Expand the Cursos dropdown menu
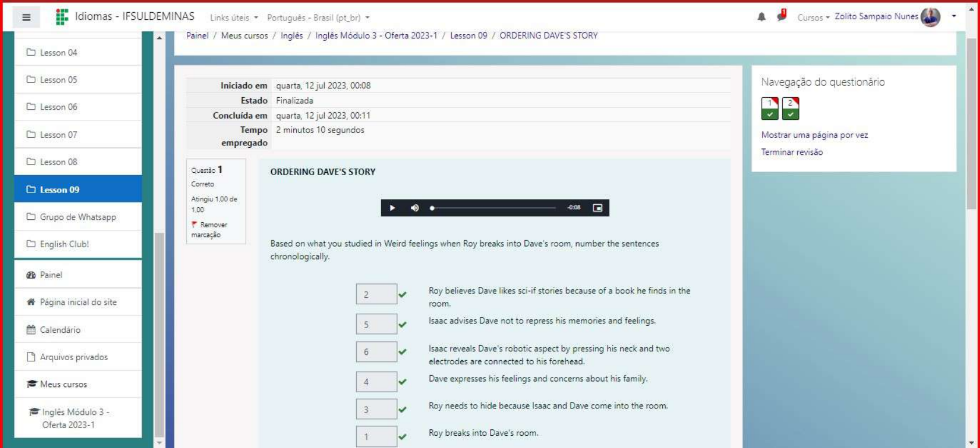This screenshot has height=448, width=980. pyautogui.click(x=813, y=17)
